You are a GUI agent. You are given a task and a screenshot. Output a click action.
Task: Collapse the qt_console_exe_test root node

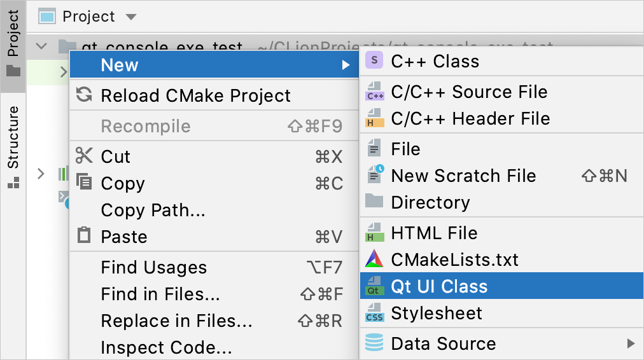pos(42,46)
